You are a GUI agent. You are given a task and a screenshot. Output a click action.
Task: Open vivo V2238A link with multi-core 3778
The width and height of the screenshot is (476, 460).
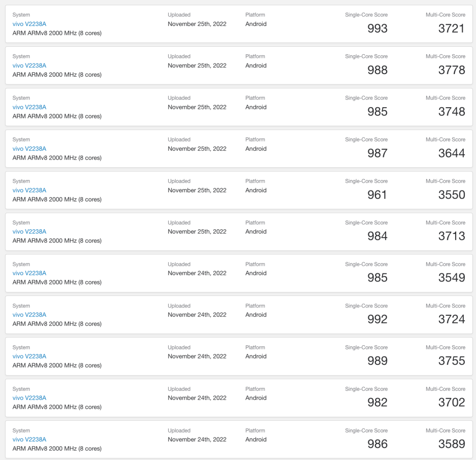point(29,65)
